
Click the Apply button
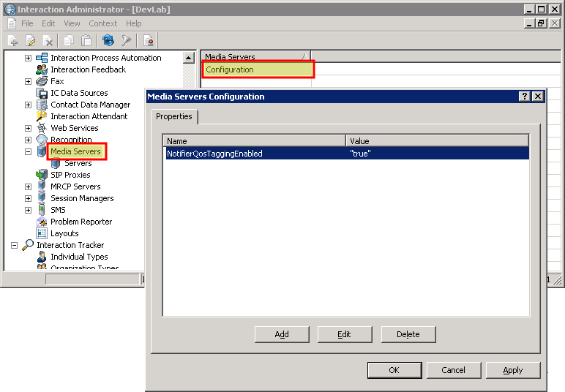[x=513, y=370]
